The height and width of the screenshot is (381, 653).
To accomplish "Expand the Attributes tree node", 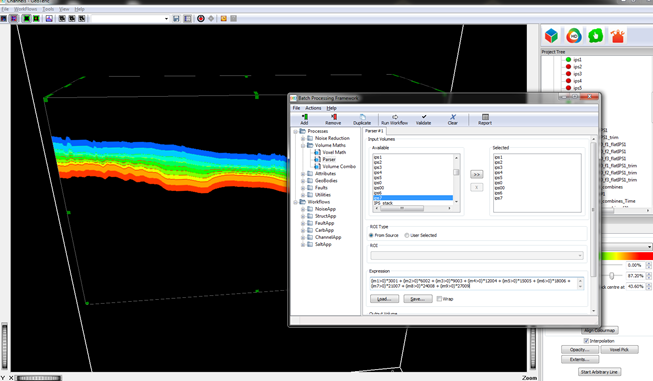I will pyautogui.click(x=303, y=174).
